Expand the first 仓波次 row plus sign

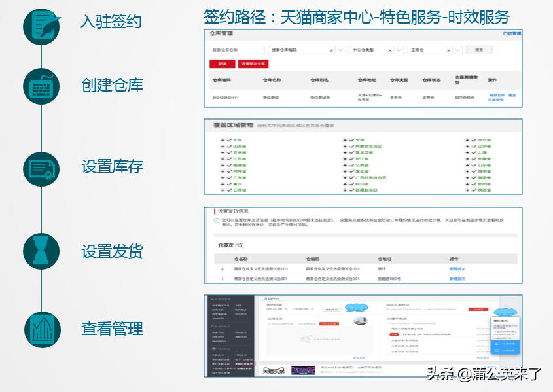point(221,268)
